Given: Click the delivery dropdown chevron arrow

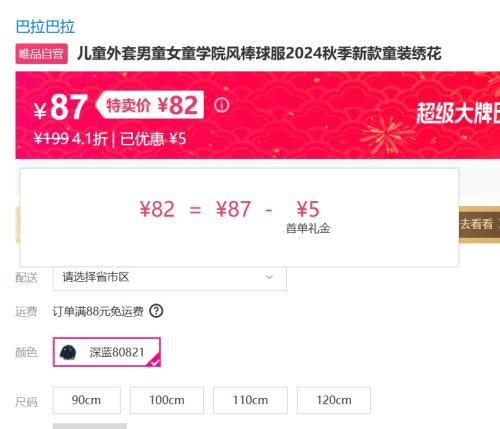Looking at the screenshot, I should [269, 277].
